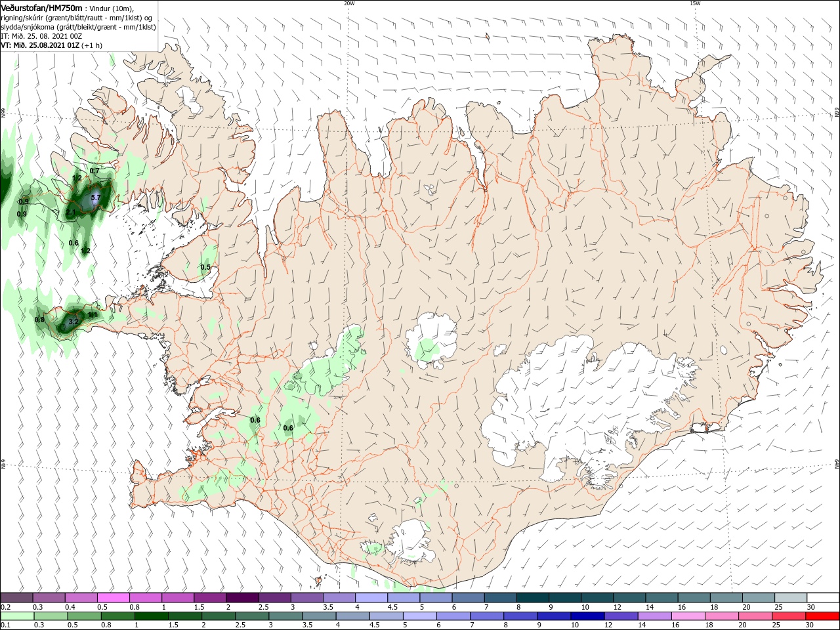840x630 pixels.
Task: Select the light pink 16 swatch in lower legend row
Action: [x=688, y=616]
